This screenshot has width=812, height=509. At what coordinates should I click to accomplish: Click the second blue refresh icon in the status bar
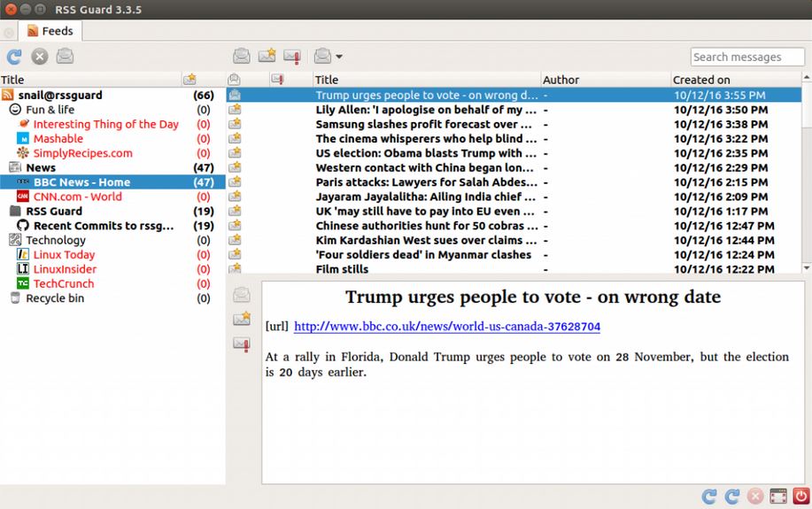(732, 497)
